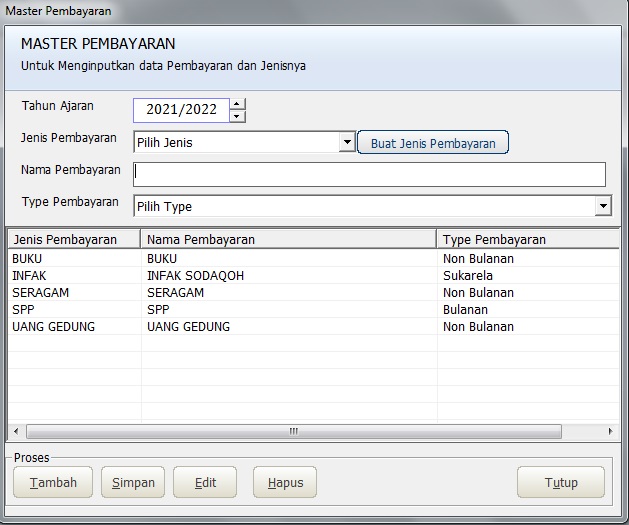
Task: Click the SERAGAM cell in Nama Pembayaran column
Action: pyautogui.click(x=175, y=293)
